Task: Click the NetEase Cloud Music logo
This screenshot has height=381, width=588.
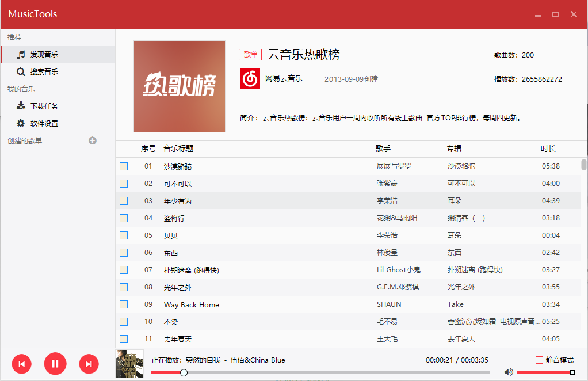Action: tap(250, 79)
